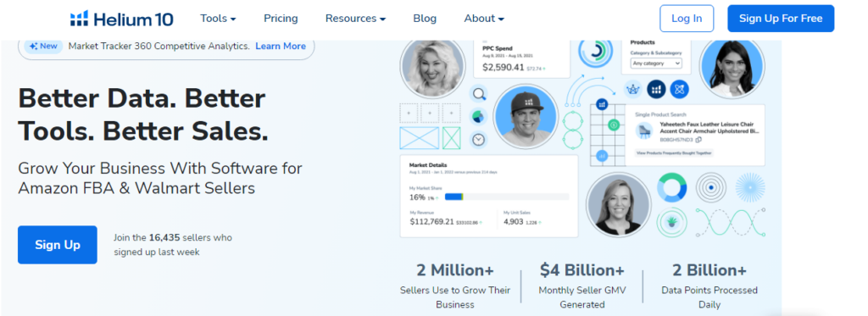This screenshot has height=316, width=868.
Task: Click Sign Up For Free button
Action: [x=781, y=19]
